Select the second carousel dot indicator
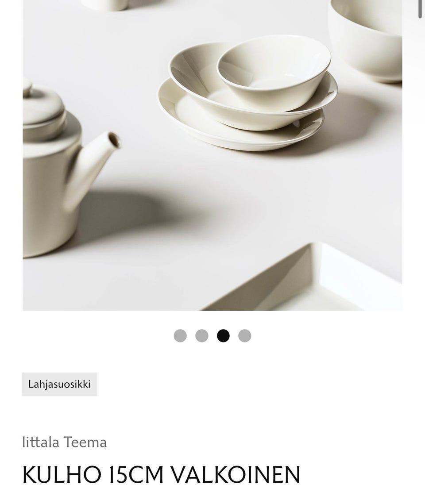The height and width of the screenshot is (504, 425). coord(201,335)
